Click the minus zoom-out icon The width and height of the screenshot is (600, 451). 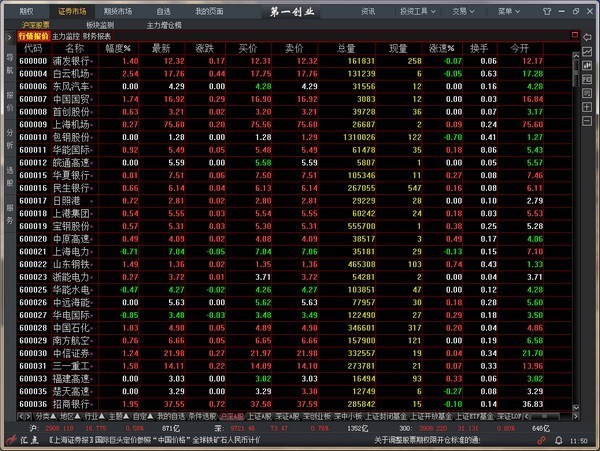tap(587, 121)
